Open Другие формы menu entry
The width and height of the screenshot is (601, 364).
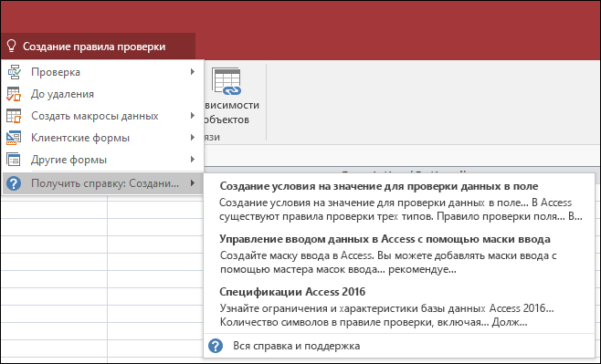click(x=102, y=160)
